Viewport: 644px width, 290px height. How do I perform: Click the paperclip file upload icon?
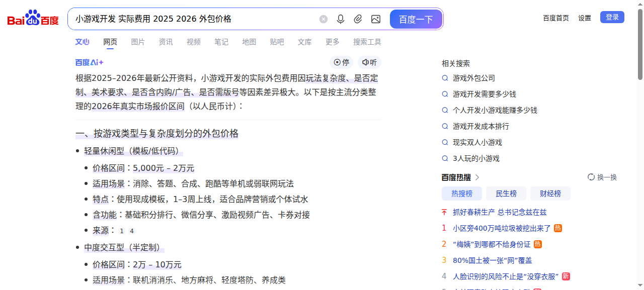tap(358, 19)
